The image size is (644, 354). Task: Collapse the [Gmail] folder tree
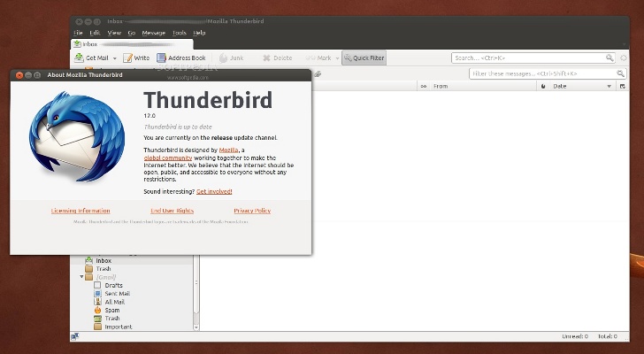click(x=81, y=277)
